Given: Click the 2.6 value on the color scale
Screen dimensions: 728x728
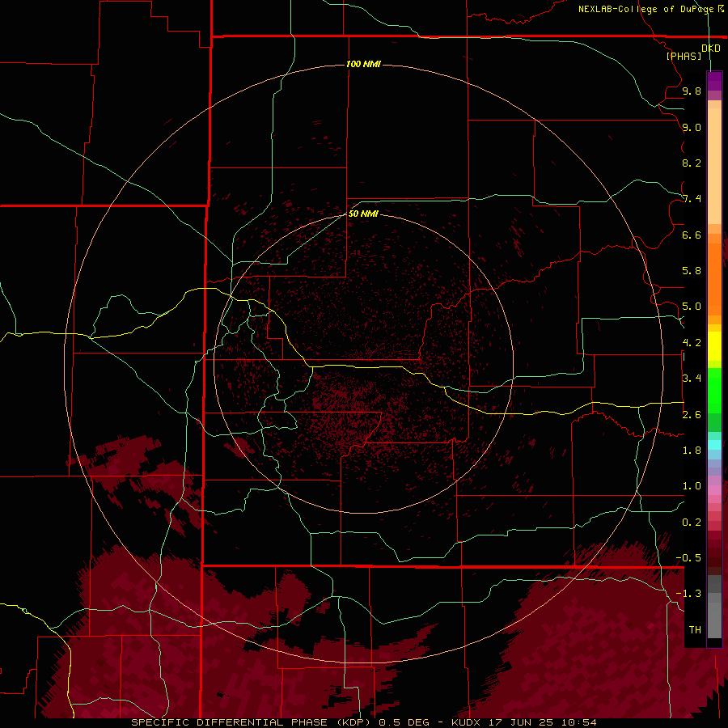Looking at the screenshot, I should click(x=692, y=415).
